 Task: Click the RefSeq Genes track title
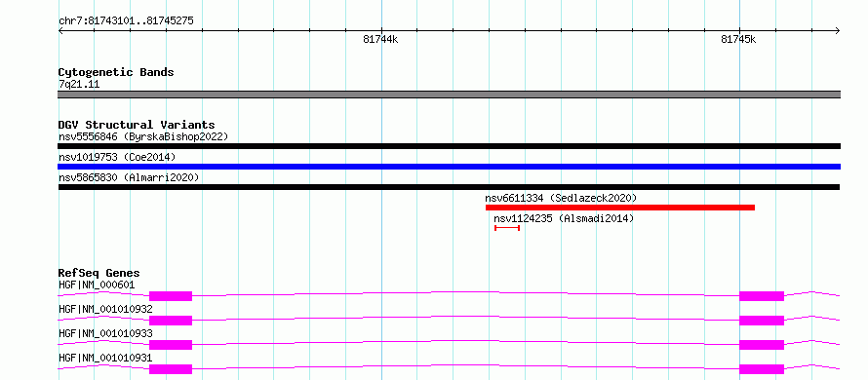(x=99, y=273)
